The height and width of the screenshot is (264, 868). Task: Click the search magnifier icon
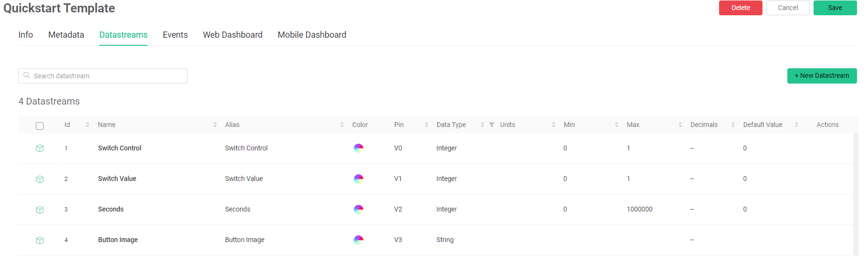pos(27,75)
